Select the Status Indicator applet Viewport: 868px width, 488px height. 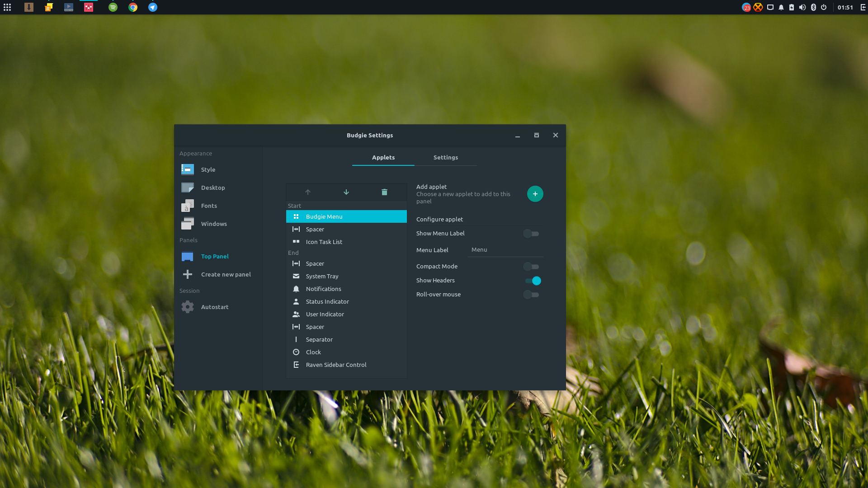346,301
